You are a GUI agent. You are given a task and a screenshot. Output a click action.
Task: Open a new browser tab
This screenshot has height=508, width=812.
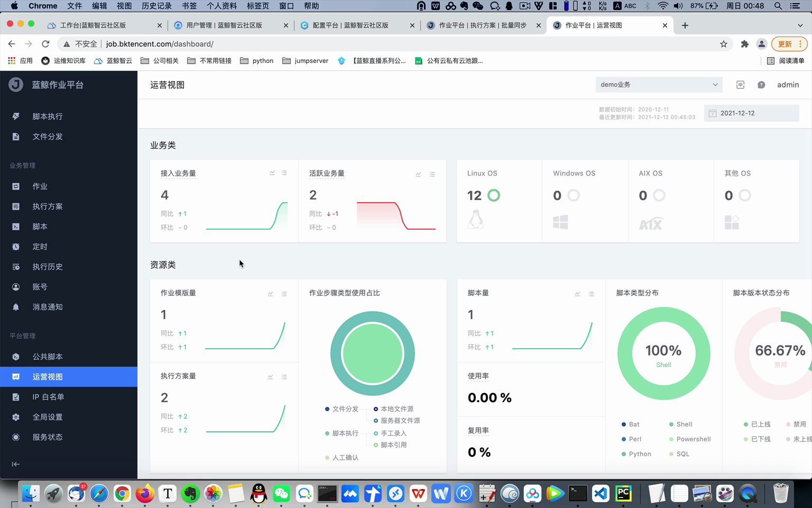(685, 25)
